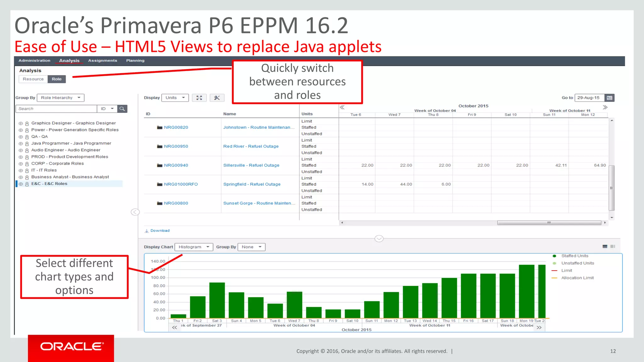Click the NRG00940 project folder icon
The height and width of the screenshot is (362, 644).
click(160, 165)
